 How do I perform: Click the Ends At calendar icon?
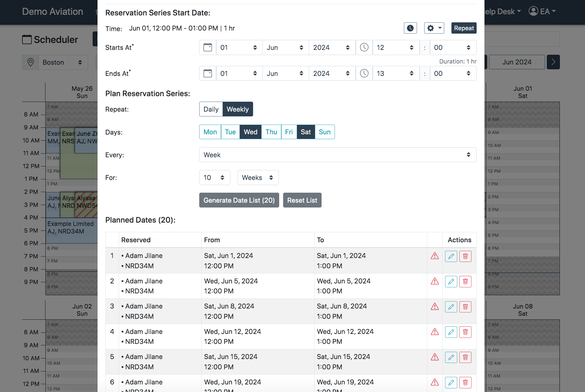pos(208,73)
